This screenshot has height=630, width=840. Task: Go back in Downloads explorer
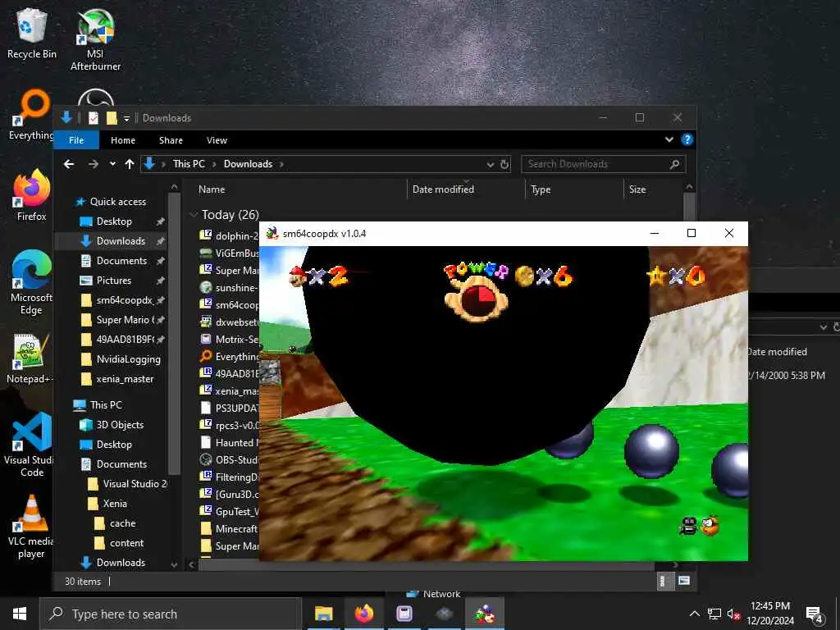(69, 164)
